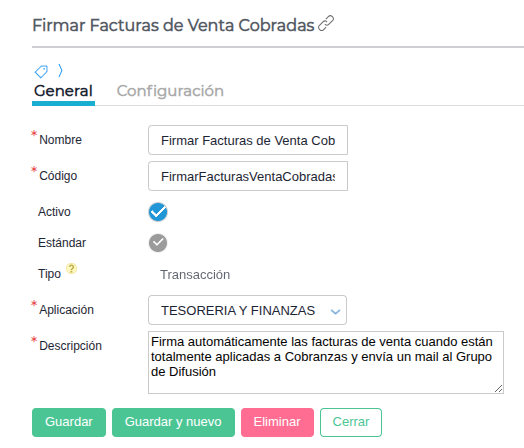Click the chevron arrow next to the tag icon
This screenshot has height=448, width=524.
click(x=60, y=70)
